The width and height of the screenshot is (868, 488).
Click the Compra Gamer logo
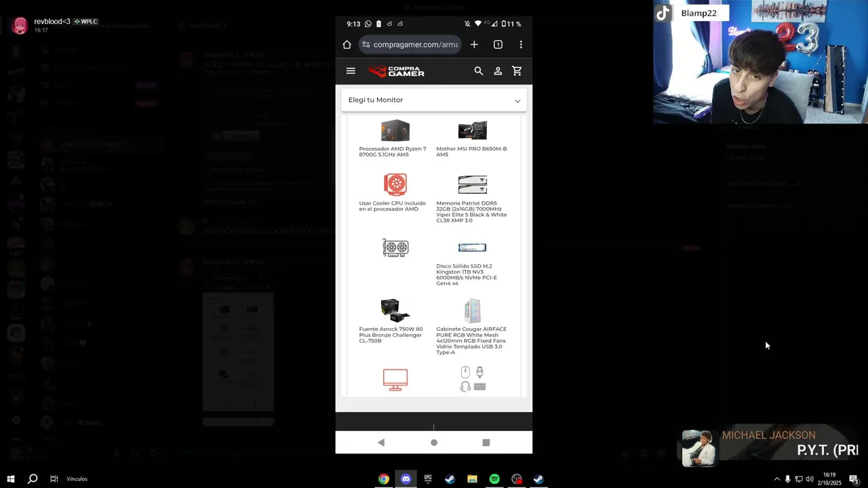[x=397, y=71]
